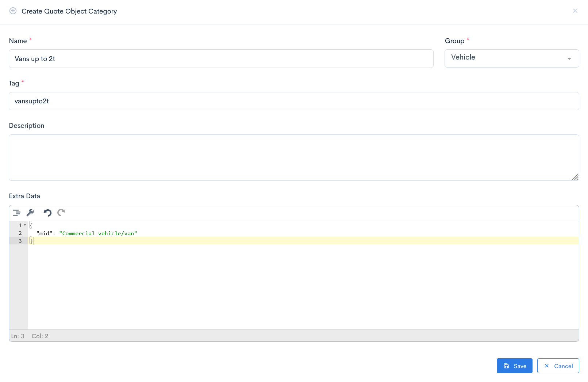This screenshot has height=382, width=588.
Task: Click the Cancel button
Action: coord(558,366)
